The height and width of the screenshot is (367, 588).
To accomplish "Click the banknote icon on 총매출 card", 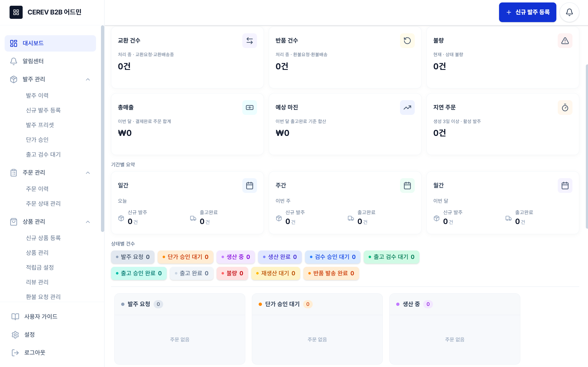I will point(249,108).
